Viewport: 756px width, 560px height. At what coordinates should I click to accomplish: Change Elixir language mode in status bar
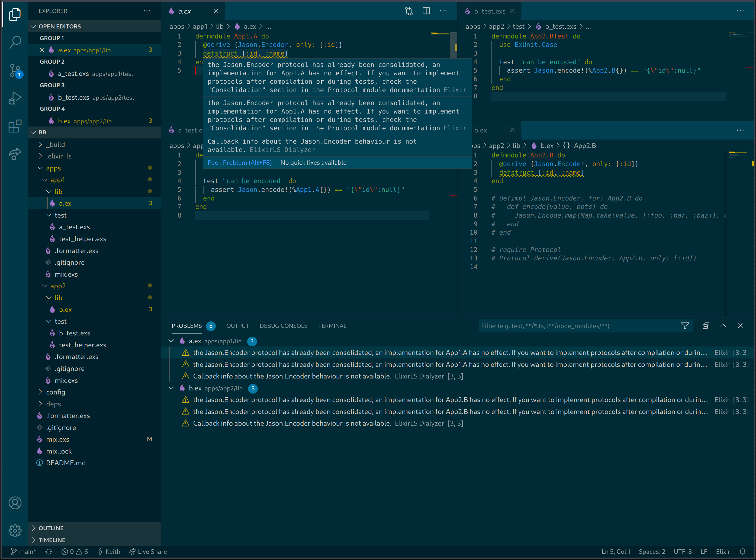(723, 552)
